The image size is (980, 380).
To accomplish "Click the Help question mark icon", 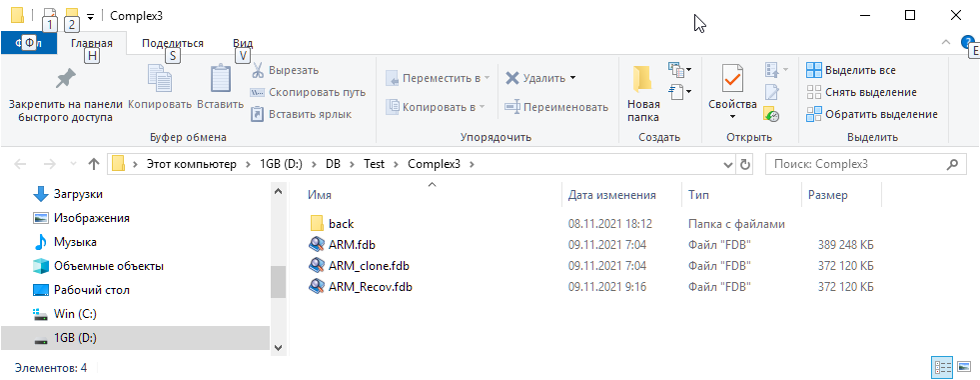I will click(x=967, y=42).
